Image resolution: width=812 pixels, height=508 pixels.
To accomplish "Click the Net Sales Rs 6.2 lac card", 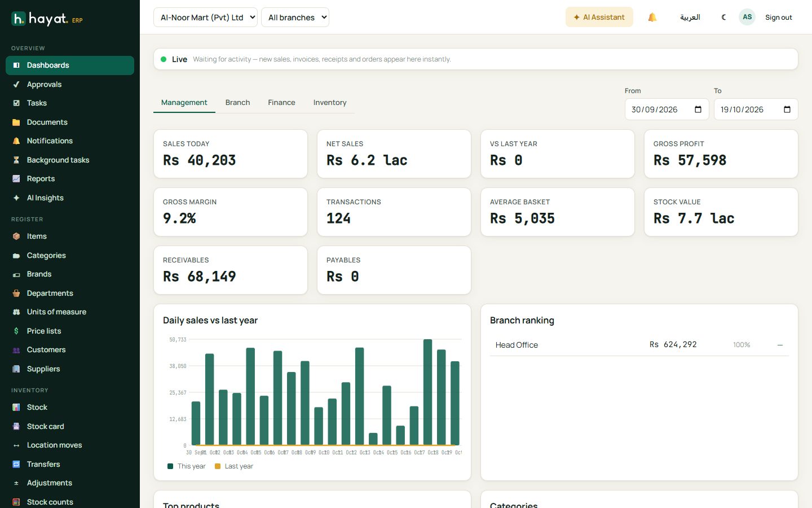I will coord(394,154).
